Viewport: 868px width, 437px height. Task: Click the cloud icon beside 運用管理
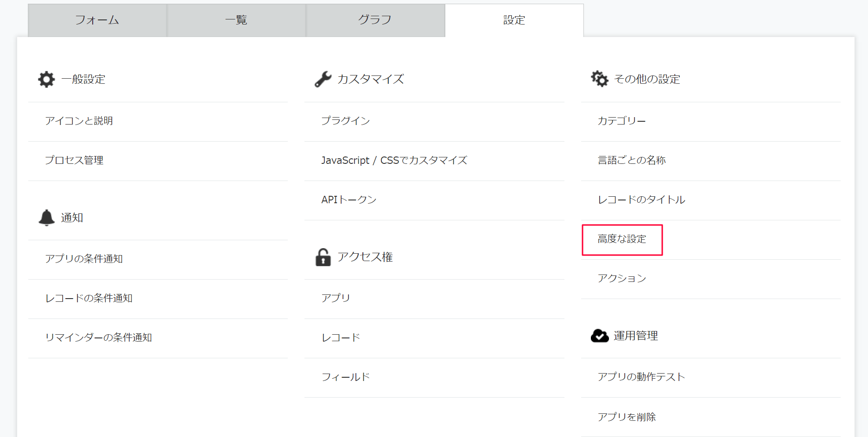tap(600, 336)
